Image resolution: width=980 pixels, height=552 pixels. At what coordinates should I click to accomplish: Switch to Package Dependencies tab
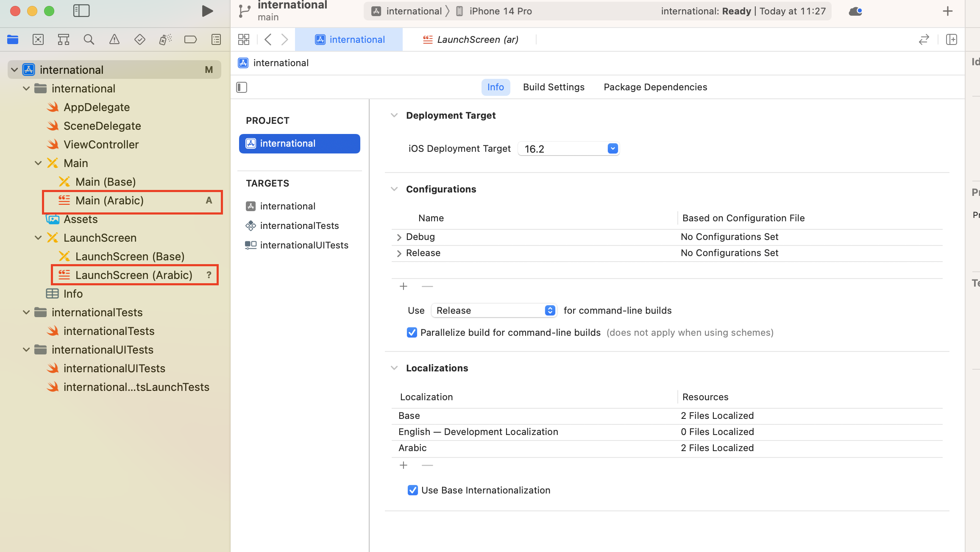[655, 87]
